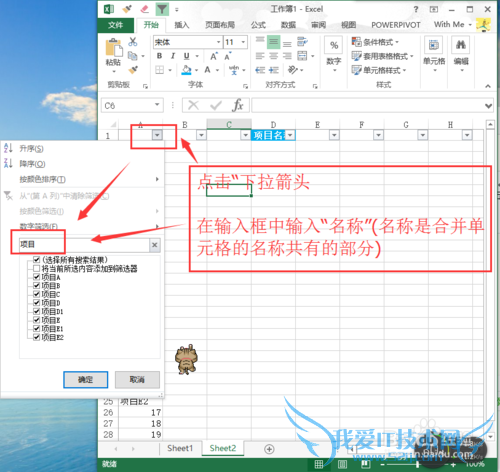Uncheck the 项目E1 checkbox
The image size is (500, 472).
(37, 329)
